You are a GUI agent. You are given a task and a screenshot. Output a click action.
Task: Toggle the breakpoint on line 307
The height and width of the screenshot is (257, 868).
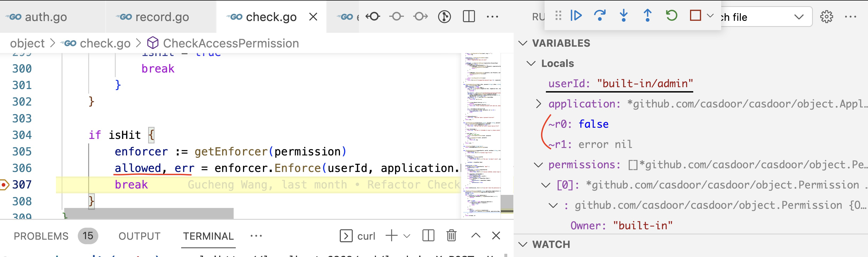click(x=4, y=185)
